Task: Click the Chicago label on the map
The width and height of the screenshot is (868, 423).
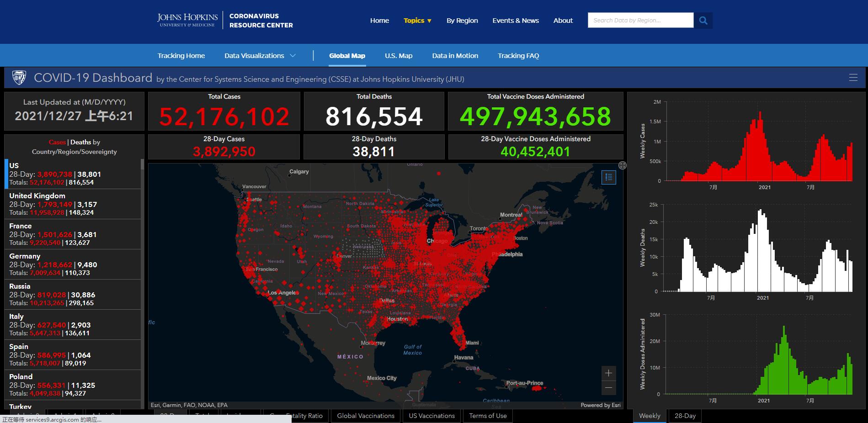Action: tap(437, 241)
